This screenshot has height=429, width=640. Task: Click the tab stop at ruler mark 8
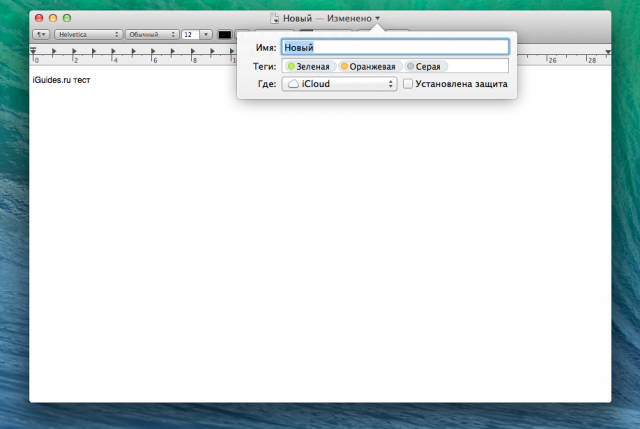pos(193,51)
